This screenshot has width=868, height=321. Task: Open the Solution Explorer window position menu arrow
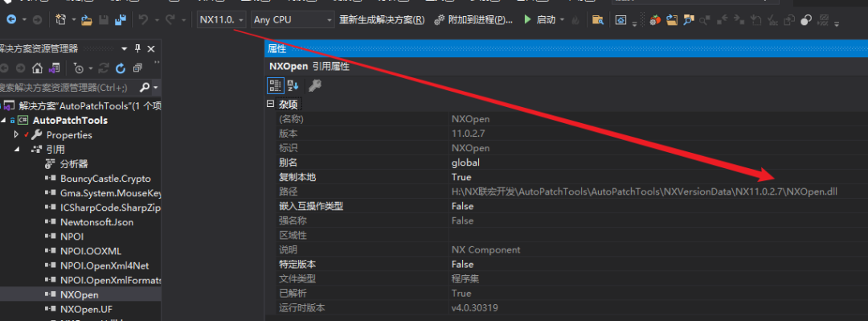coord(124,49)
